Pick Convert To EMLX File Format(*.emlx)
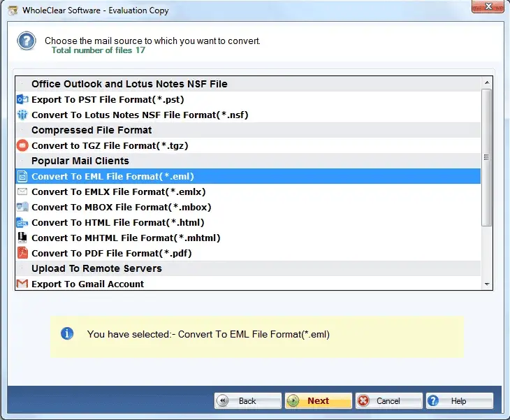Image resolution: width=510 pixels, height=420 pixels. tap(248, 191)
